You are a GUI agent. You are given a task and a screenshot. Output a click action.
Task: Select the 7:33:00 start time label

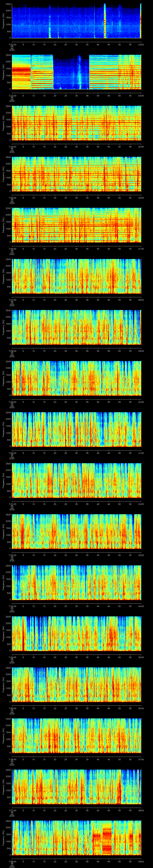12,606
